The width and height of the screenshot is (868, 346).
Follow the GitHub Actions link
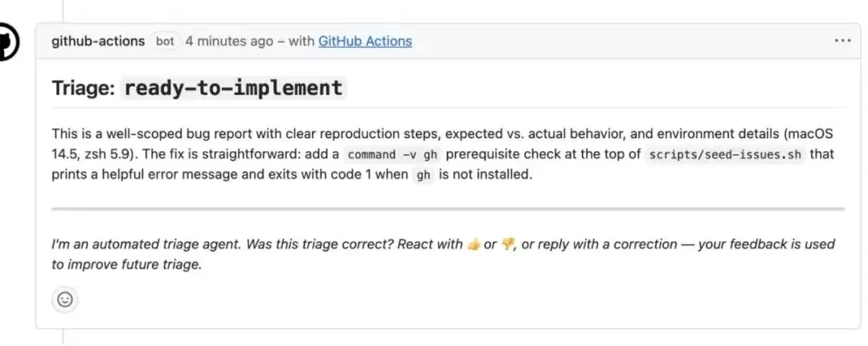point(365,41)
